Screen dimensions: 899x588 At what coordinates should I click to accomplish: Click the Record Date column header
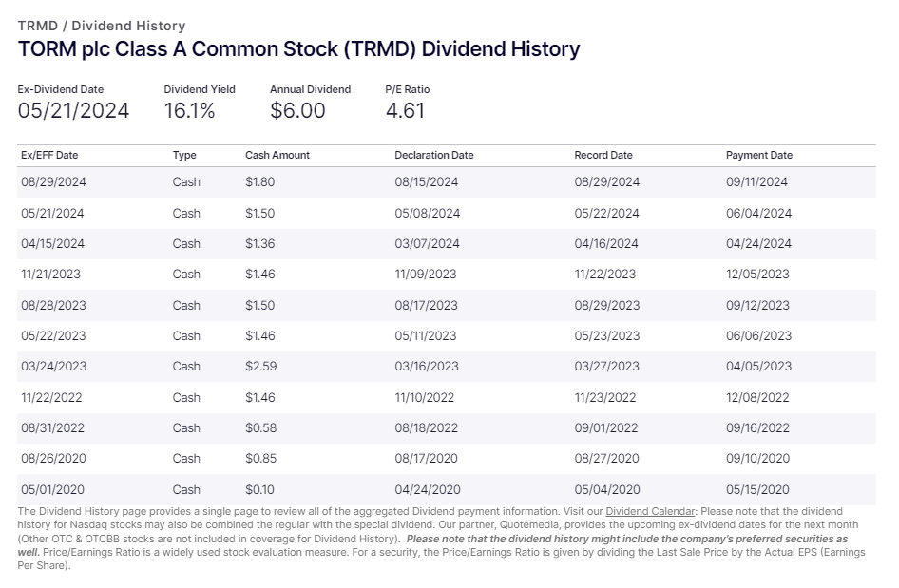tap(603, 155)
